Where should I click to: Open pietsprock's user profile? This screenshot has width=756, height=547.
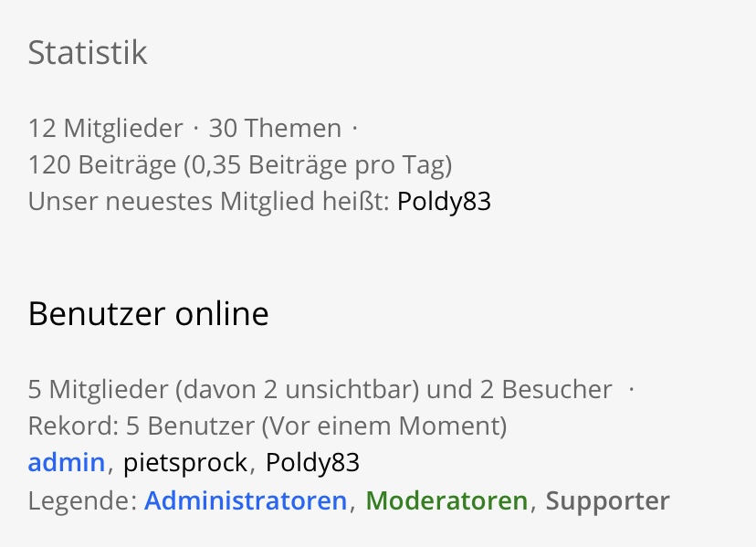click(x=185, y=463)
